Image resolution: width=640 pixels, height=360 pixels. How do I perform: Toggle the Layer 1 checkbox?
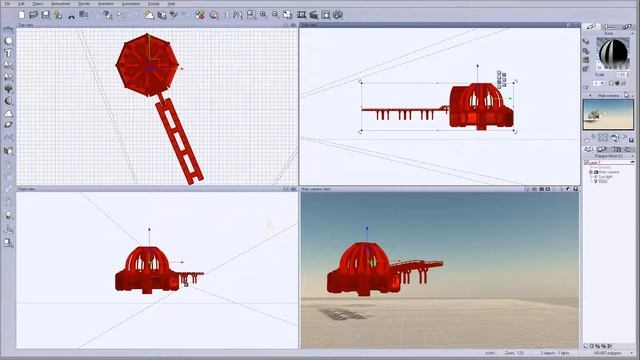[x=587, y=162]
